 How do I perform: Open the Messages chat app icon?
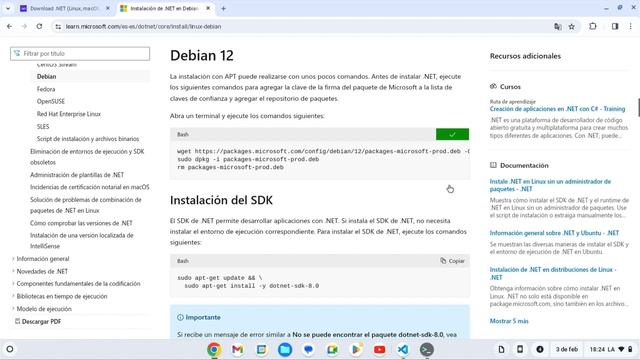(309, 349)
